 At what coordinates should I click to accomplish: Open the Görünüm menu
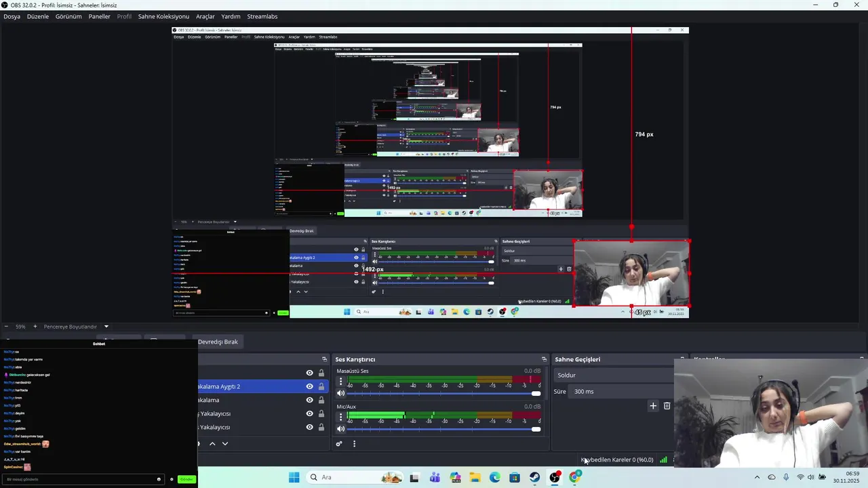(x=68, y=16)
